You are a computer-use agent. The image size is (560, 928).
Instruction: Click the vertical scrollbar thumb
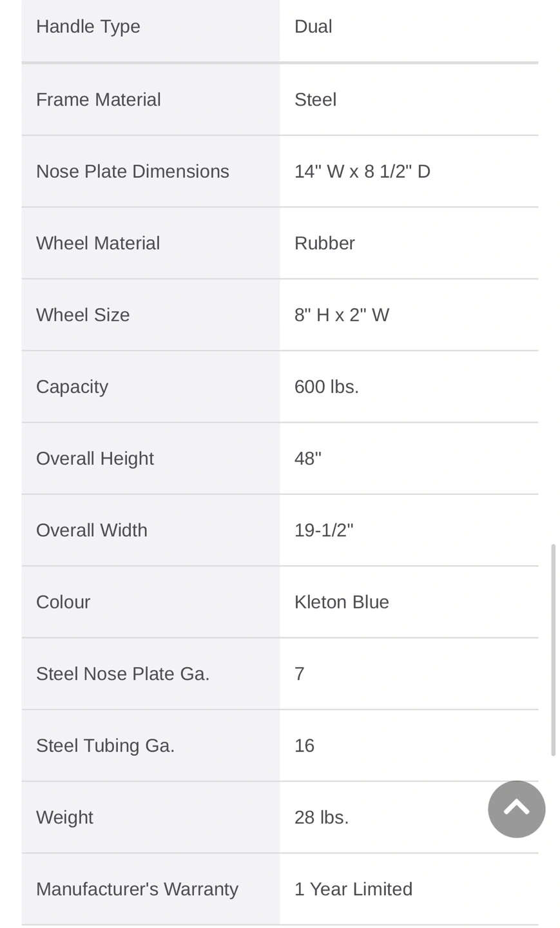coord(553,650)
